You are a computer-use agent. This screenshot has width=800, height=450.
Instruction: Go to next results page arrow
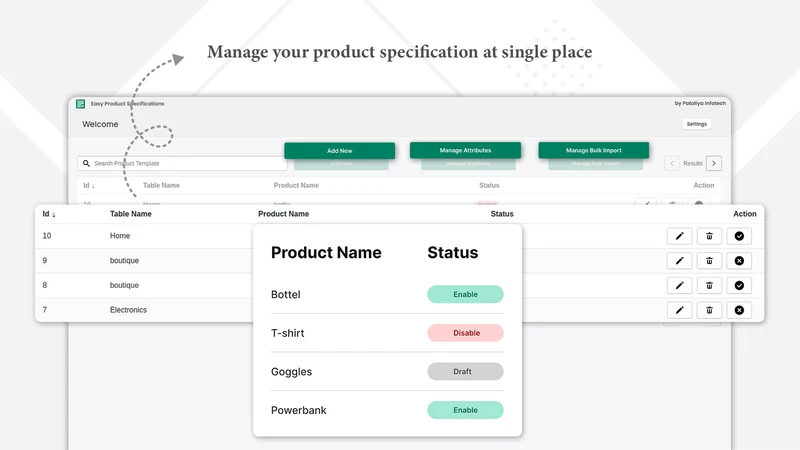[714, 163]
